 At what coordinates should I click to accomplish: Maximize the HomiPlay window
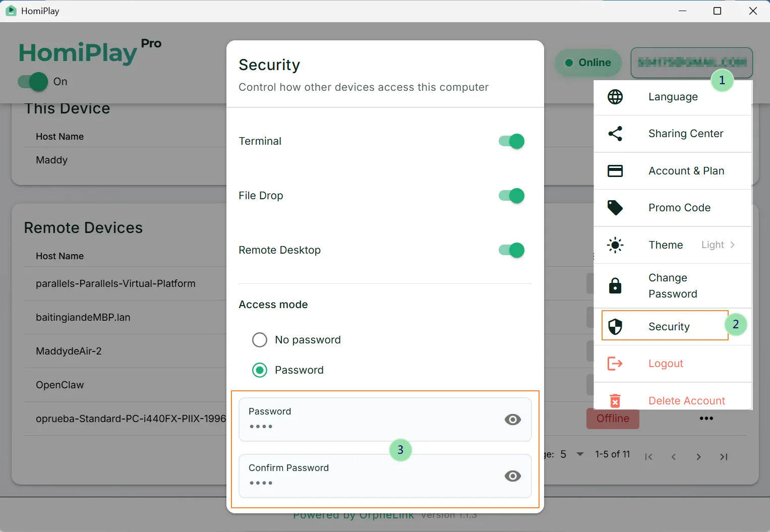tap(717, 11)
